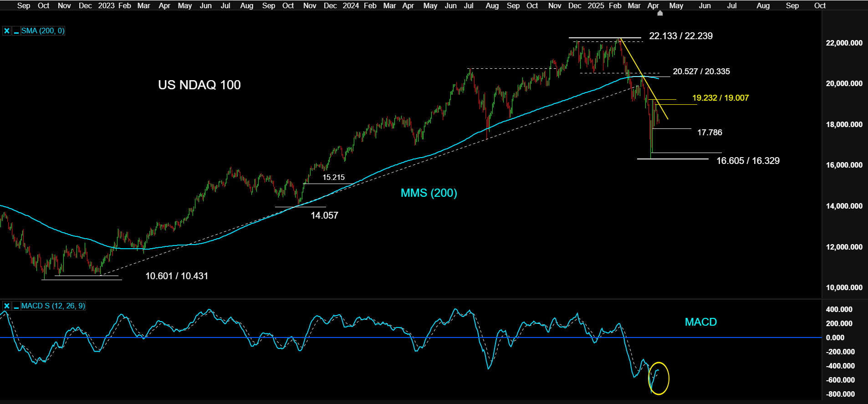Click 0.000 on the MACD axis
Image resolution: width=868 pixels, height=404 pixels.
(x=835, y=338)
